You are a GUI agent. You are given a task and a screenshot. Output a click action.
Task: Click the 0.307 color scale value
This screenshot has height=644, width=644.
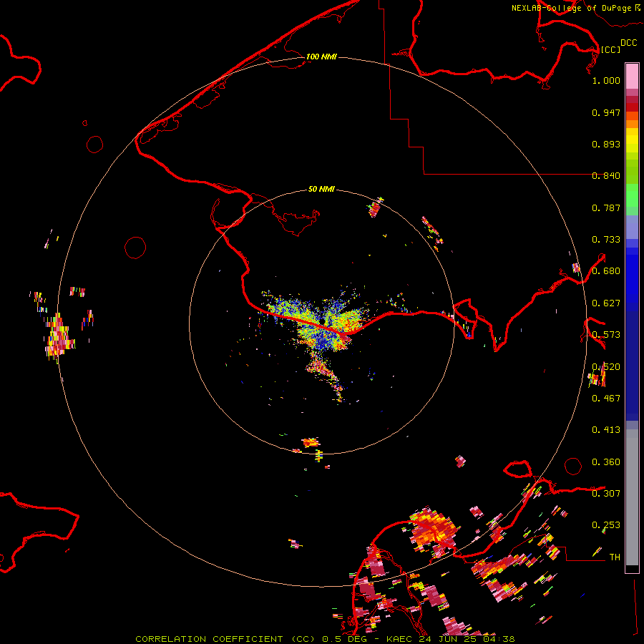(x=606, y=494)
